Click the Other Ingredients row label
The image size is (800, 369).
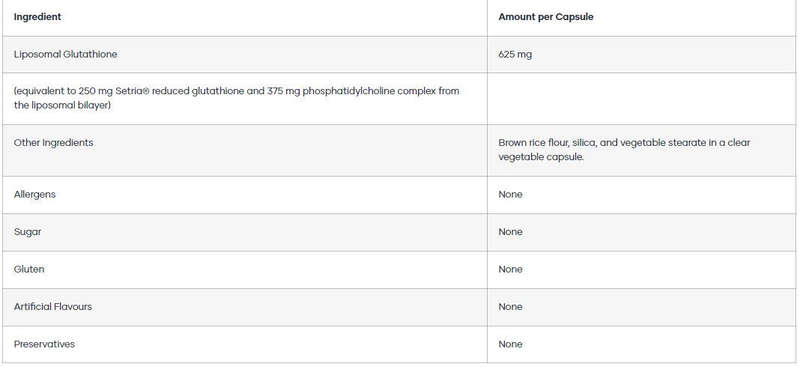pos(54,143)
